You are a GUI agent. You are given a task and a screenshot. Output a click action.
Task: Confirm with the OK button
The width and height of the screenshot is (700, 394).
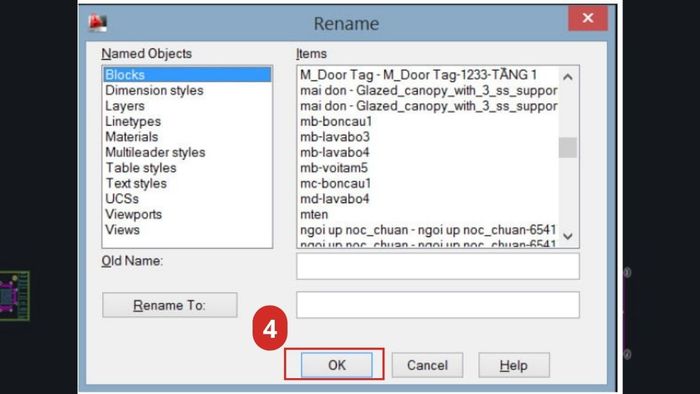pyautogui.click(x=337, y=365)
